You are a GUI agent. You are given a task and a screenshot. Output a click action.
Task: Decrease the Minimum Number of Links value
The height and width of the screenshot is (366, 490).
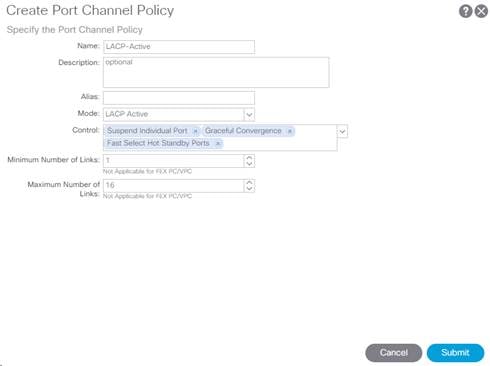tap(249, 164)
